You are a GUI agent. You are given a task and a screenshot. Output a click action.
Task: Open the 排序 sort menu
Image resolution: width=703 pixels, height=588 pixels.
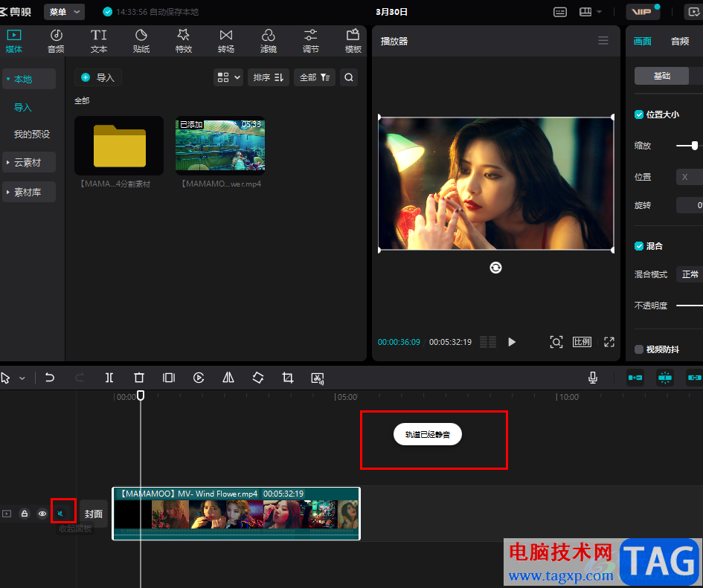(268, 77)
